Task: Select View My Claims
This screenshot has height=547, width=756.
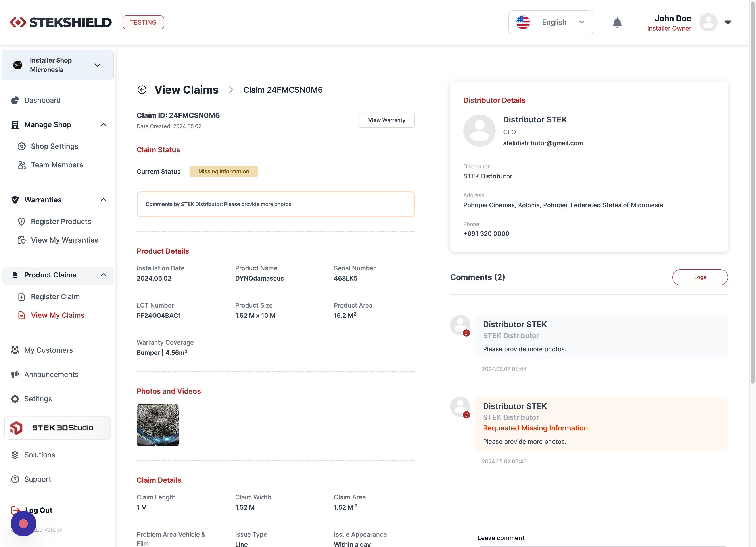Action: click(x=58, y=316)
